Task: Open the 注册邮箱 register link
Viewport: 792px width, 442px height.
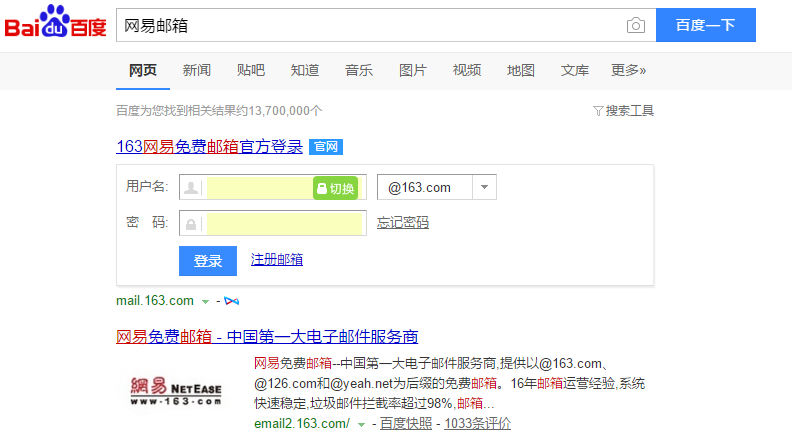Action: point(277,260)
